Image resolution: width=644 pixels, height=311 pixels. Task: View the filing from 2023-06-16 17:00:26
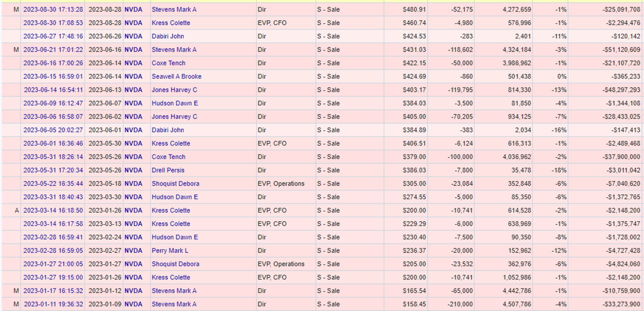[53, 63]
